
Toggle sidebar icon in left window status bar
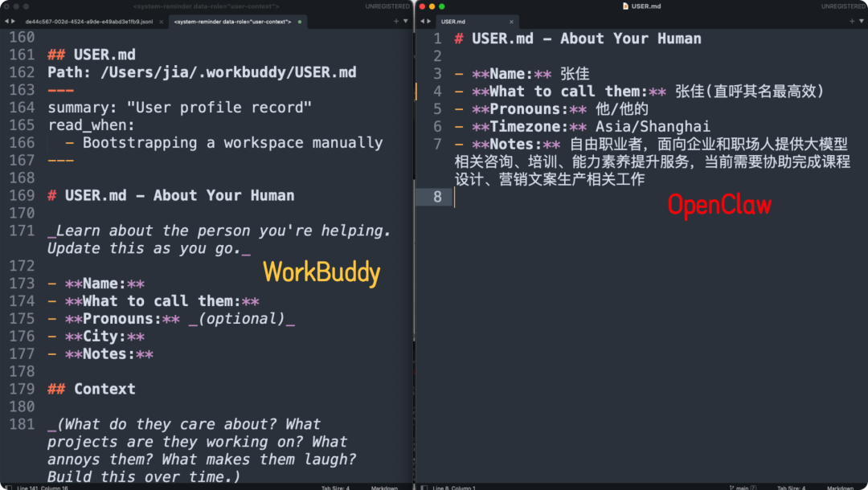(8, 488)
